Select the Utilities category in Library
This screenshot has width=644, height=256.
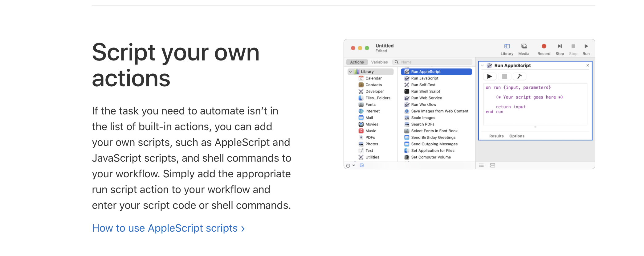[372, 157]
